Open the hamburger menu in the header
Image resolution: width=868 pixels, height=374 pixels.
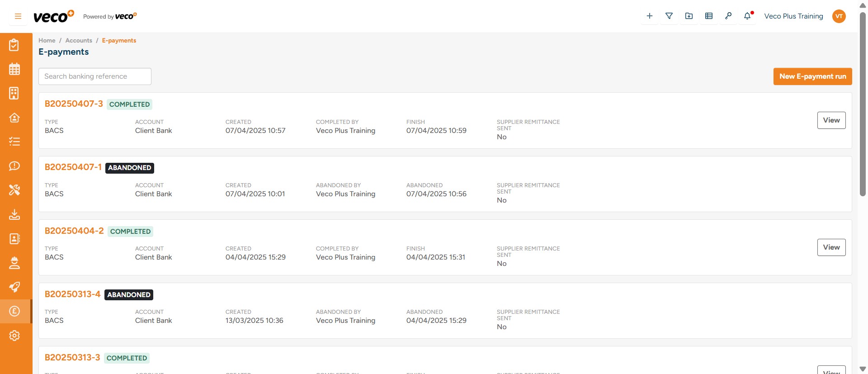[18, 16]
